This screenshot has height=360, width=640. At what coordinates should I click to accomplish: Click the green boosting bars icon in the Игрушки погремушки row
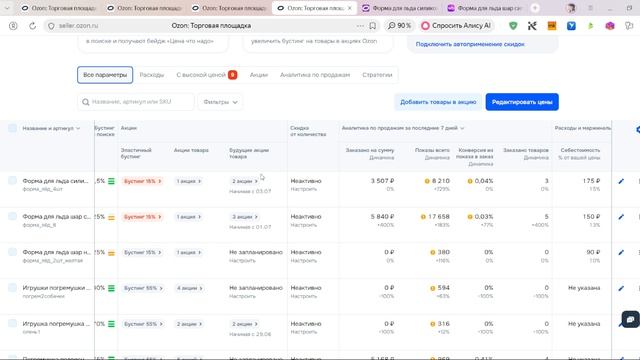(111, 288)
